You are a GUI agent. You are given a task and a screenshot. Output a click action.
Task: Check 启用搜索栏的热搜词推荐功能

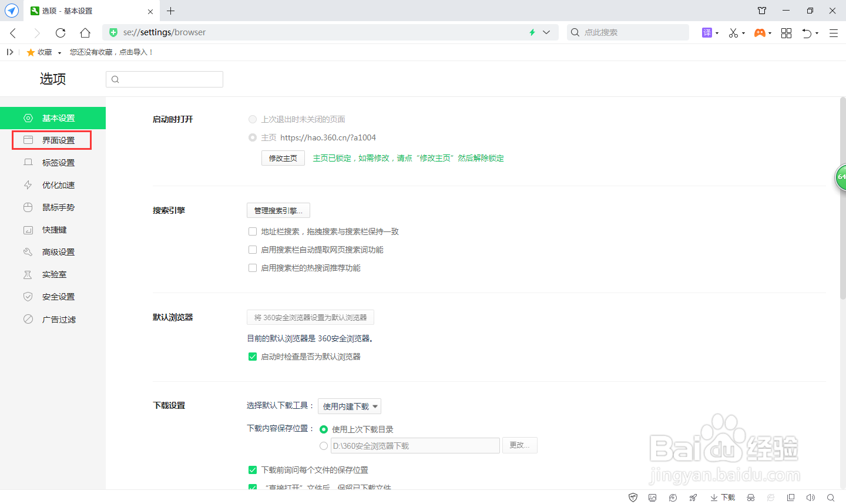[253, 268]
